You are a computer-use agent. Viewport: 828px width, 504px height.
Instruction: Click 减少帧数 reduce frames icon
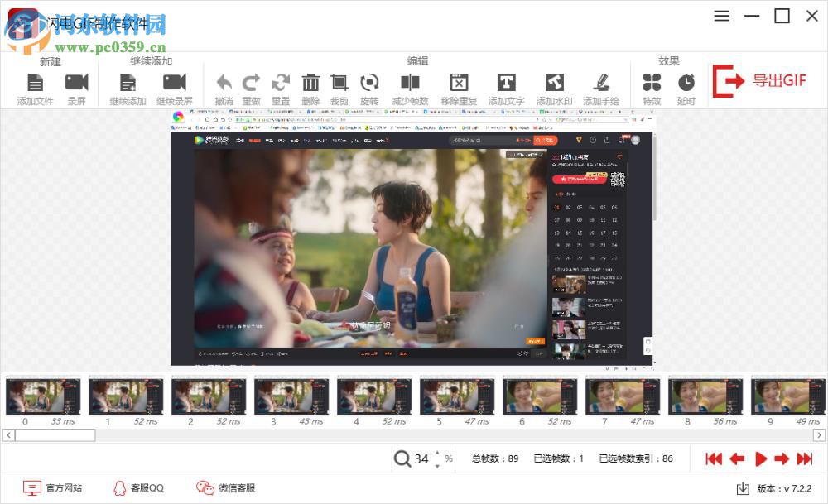point(410,83)
